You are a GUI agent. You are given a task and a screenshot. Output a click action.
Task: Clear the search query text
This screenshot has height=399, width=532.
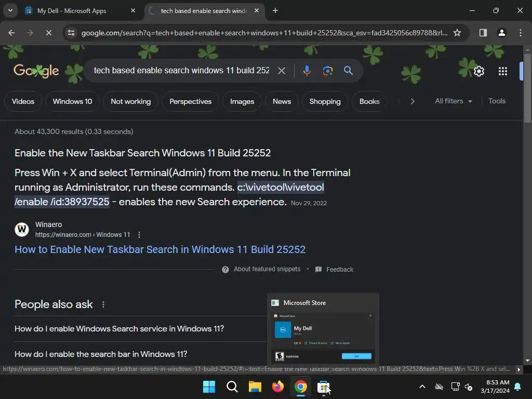pos(281,71)
